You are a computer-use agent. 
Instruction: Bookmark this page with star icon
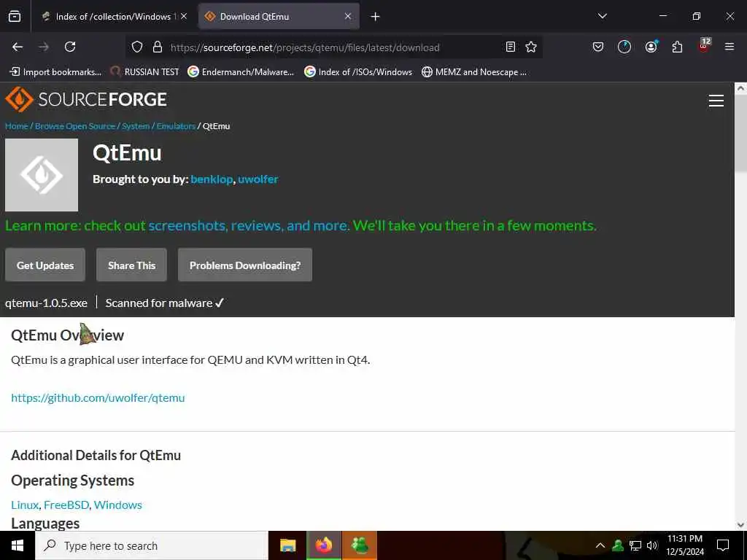coord(531,47)
